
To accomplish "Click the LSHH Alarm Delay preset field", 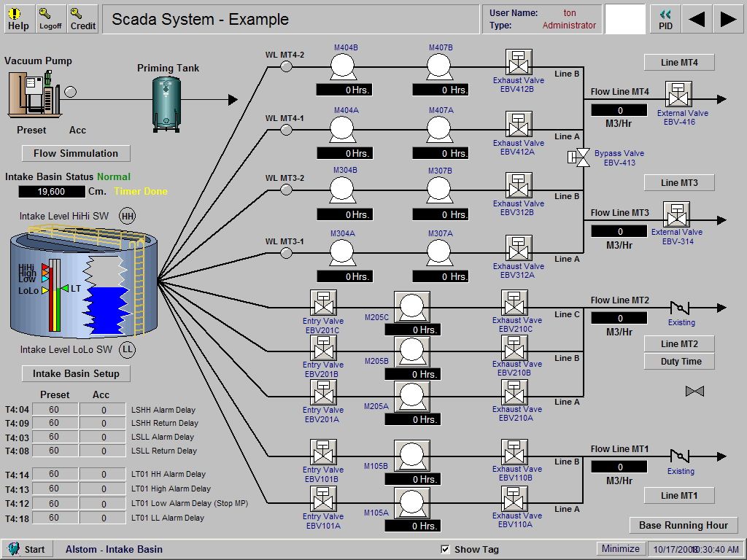I will pyautogui.click(x=53, y=409).
